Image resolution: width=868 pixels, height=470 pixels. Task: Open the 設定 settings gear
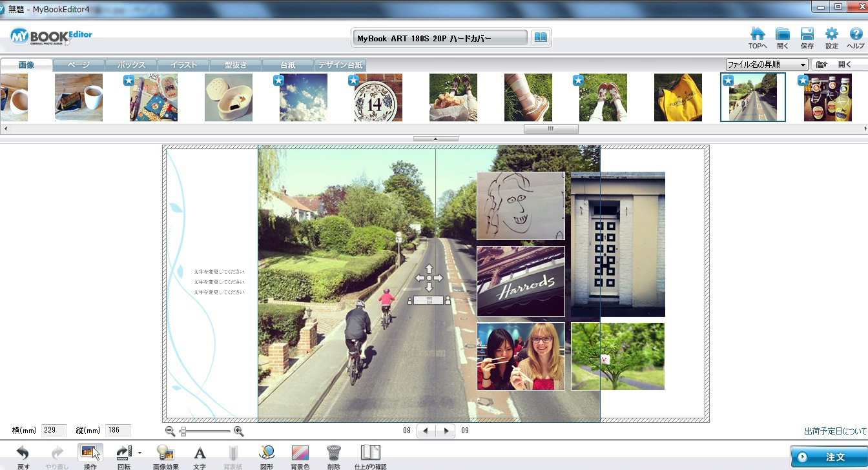[831, 35]
